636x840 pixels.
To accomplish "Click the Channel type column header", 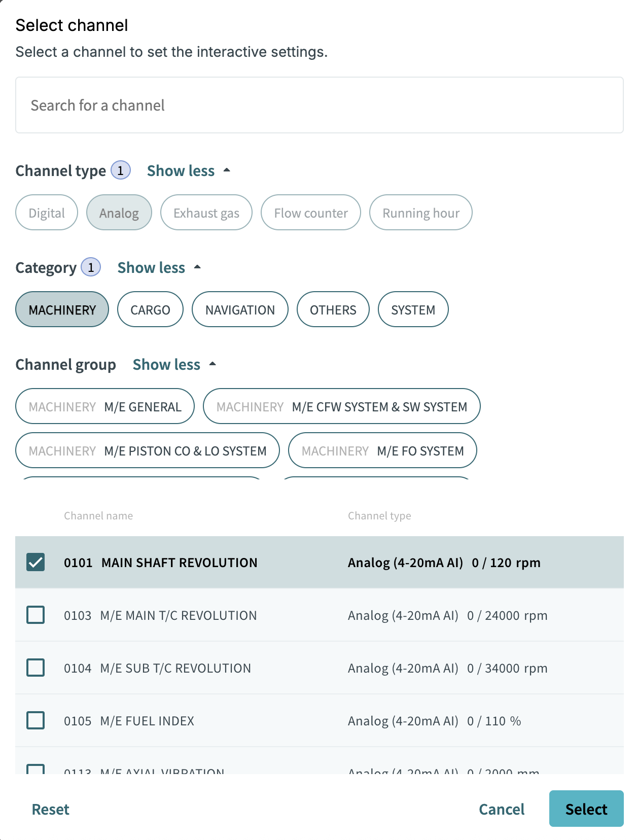I will point(379,516).
